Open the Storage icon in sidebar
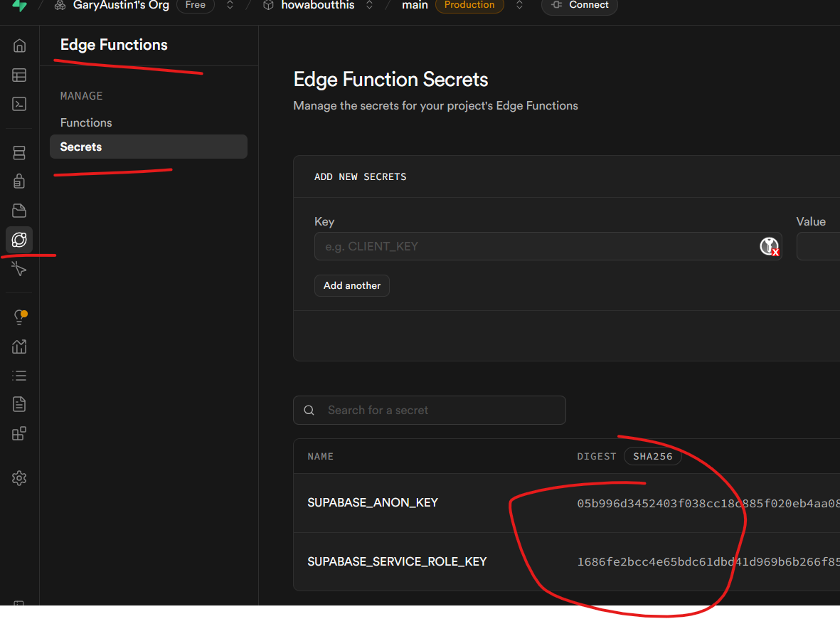840x619 pixels. click(19, 211)
